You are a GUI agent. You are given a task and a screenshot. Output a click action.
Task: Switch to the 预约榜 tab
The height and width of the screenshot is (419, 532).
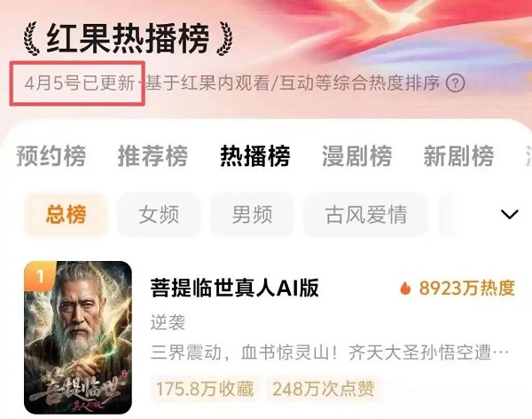51,156
